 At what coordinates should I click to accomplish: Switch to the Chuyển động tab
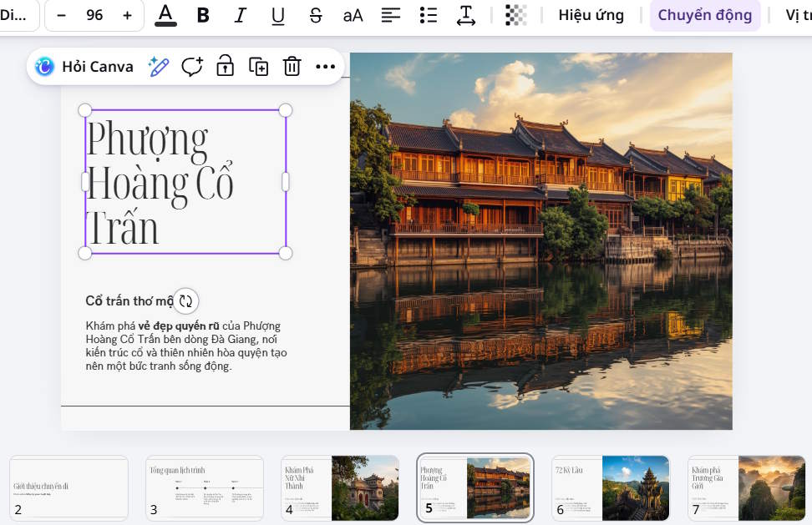tap(705, 15)
